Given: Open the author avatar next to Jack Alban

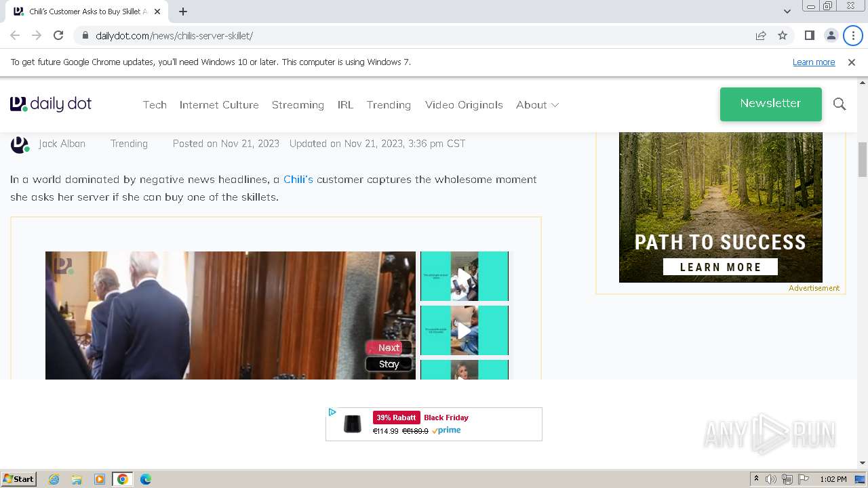Looking at the screenshot, I should [x=20, y=144].
